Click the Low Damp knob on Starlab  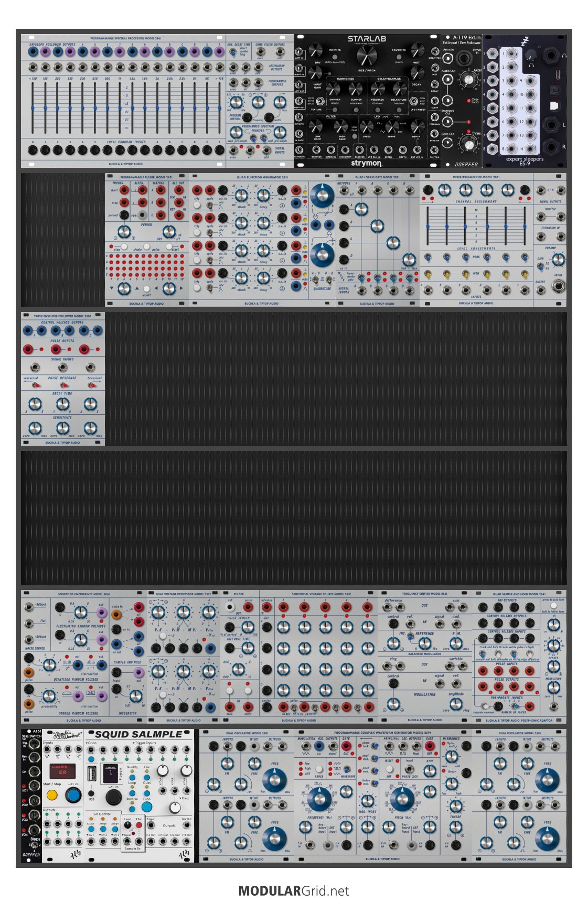click(x=315, y=126)
